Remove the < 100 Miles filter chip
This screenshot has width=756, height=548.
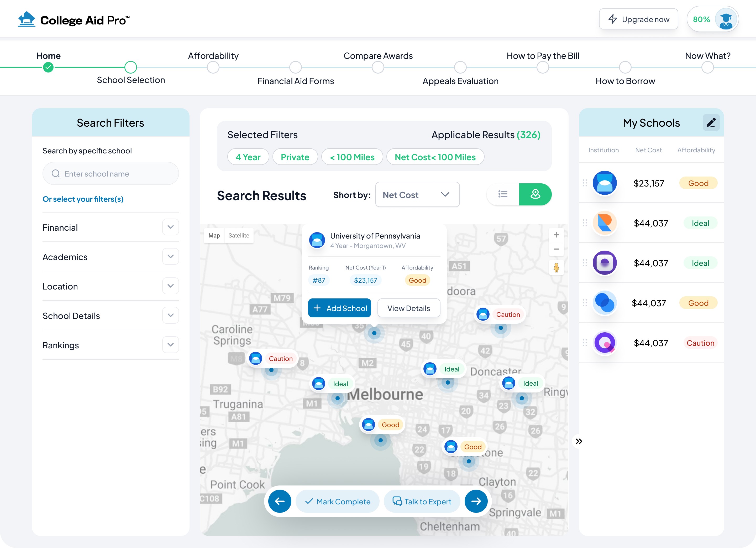pyautogui.click(x=352, y=157)
